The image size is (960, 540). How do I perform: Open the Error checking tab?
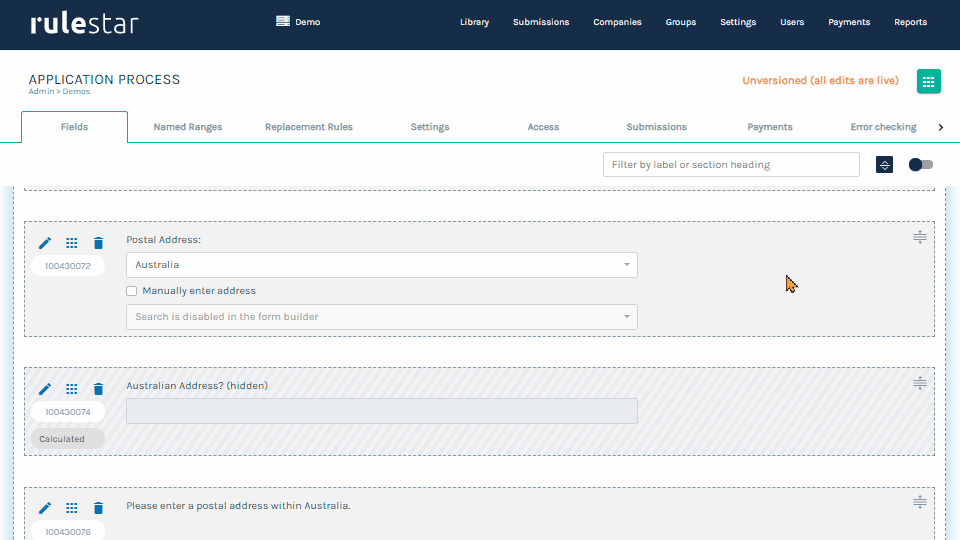pos(883,127)
